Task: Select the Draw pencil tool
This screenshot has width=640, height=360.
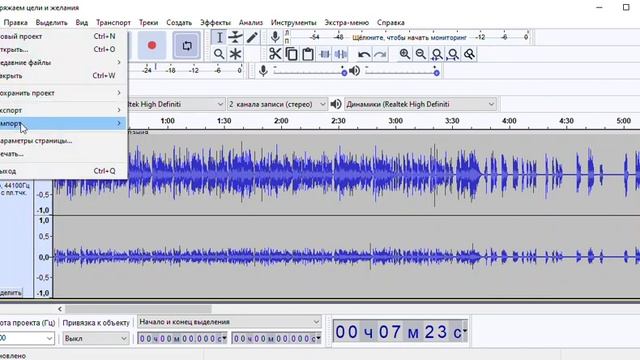Action: [x=252, y=38]
